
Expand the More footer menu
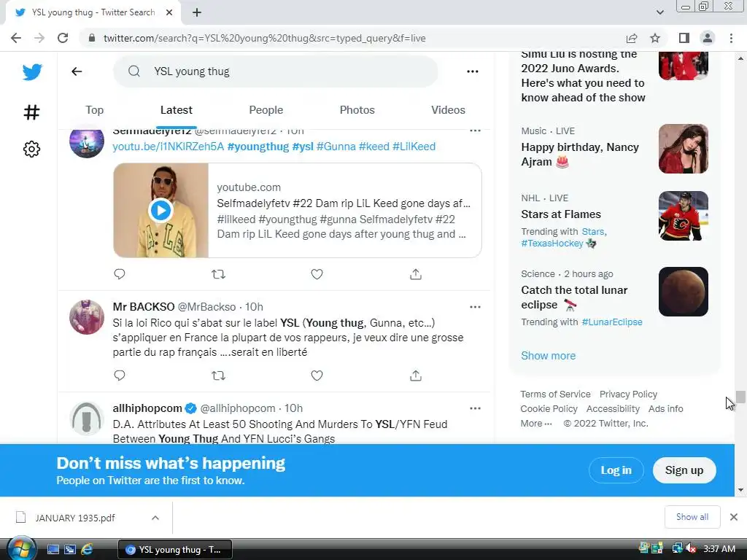[536, 424]
